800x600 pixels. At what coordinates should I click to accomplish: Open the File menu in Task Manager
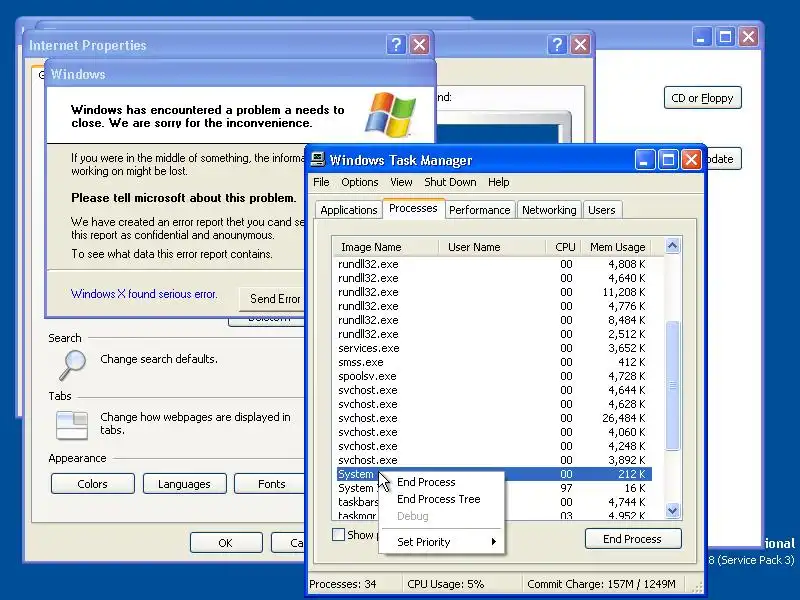pos(321,182)
